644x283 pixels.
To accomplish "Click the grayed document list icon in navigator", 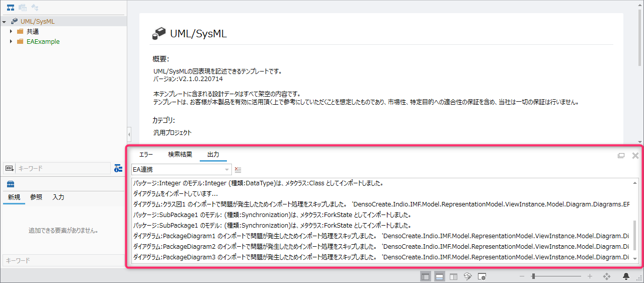I will tap(23, 8).
